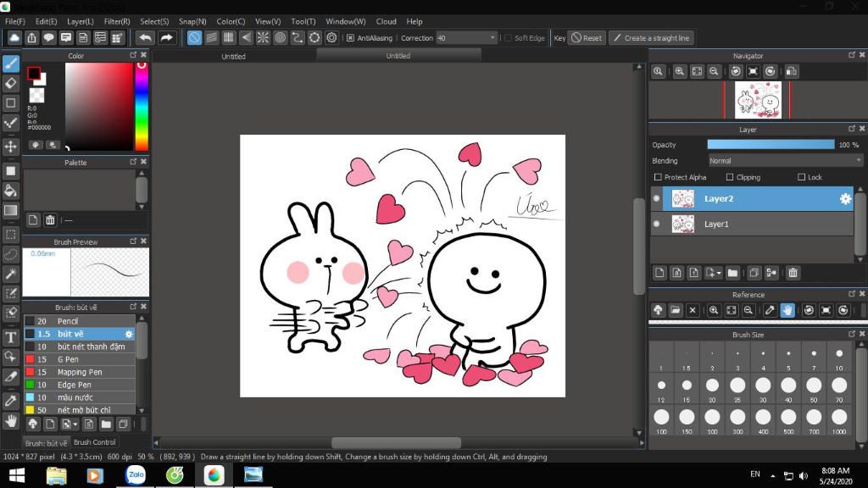Delete palette color trash icon
Image resolution: width=868 pixels, height=488 pixels.
(x=50, y=220)
